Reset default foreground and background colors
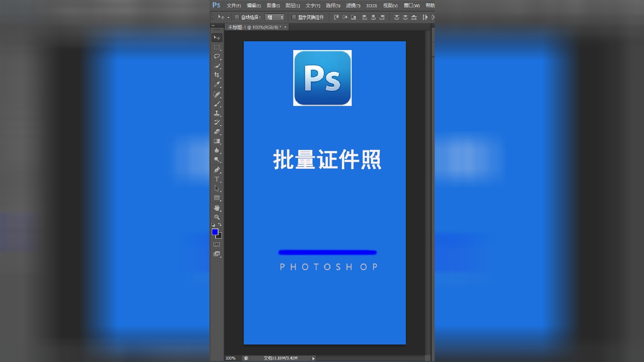This screenshot has height=362, width=644. click(213, 225)
